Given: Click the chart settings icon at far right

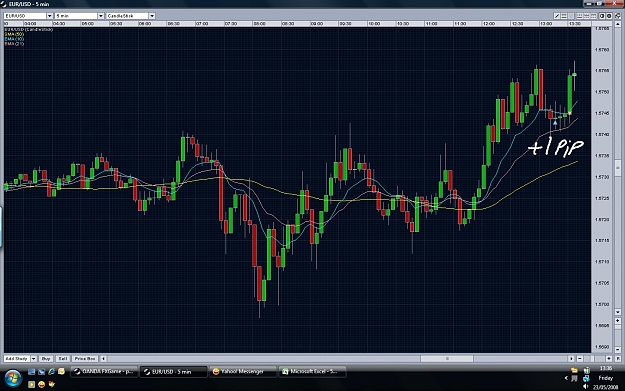Looking at the screenshot, I should pyautogui.click(x=618, y=16).
